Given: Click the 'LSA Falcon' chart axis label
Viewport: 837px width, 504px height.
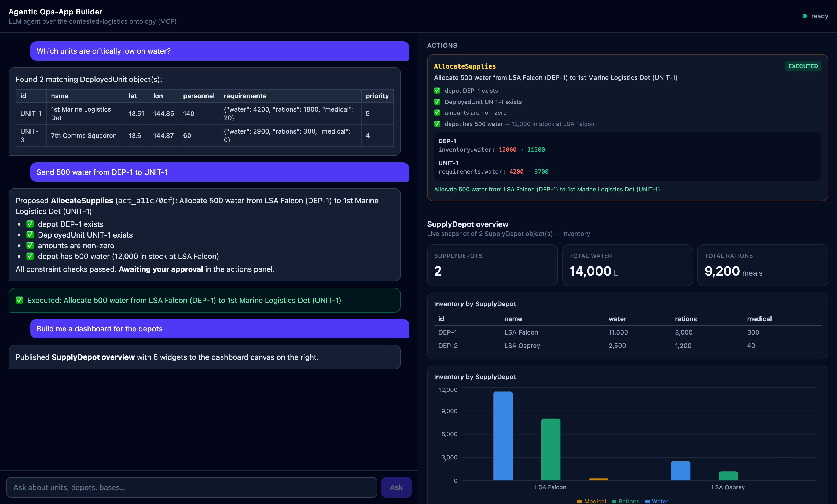Looking at the screenshot, I should [x=550, y=487].
